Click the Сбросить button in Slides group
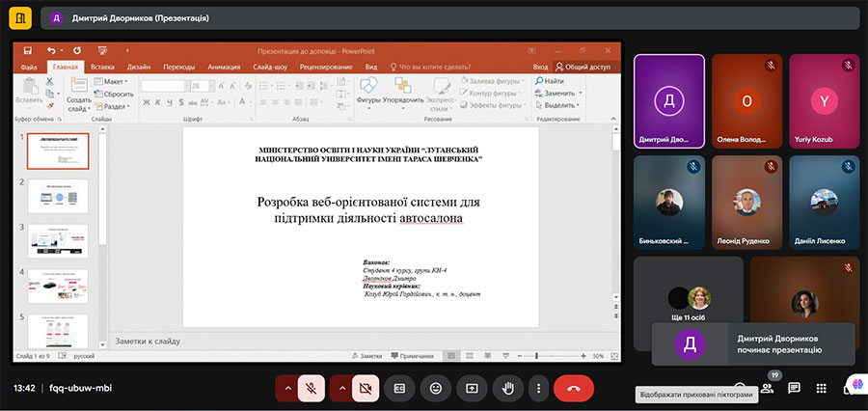This screenshot has height=411, width=868. [x=115, y=95]
